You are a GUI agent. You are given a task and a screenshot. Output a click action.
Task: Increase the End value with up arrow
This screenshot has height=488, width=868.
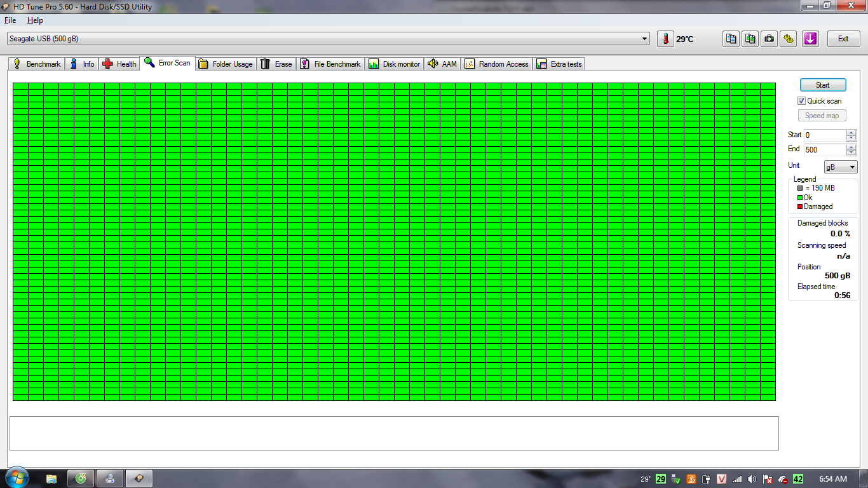click(x=851, y=147)
